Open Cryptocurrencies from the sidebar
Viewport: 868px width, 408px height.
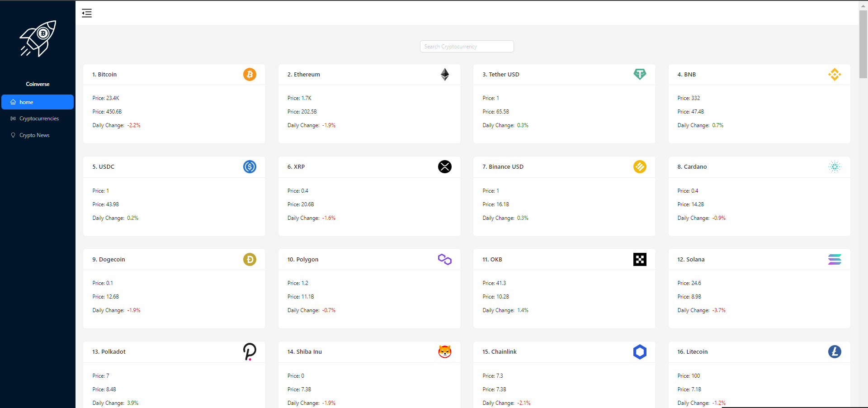38,119
